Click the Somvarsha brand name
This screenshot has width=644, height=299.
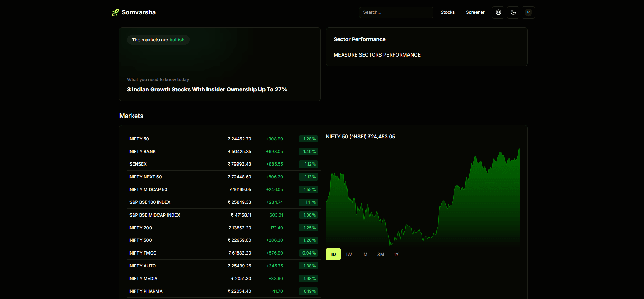[x=138, y=12]
